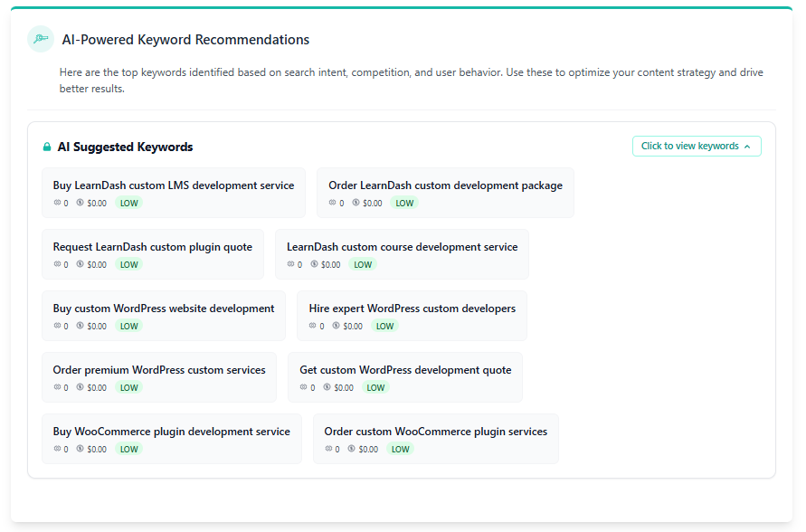Click LOW badge on Order LearnDash custom development card
This screenshot has height=532, width=806.
tap(404, 203)
